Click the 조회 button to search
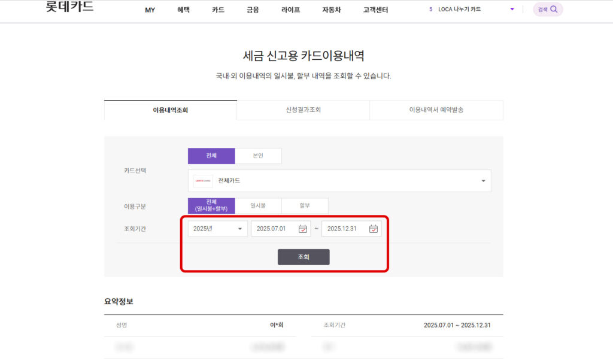 point(303,256)
